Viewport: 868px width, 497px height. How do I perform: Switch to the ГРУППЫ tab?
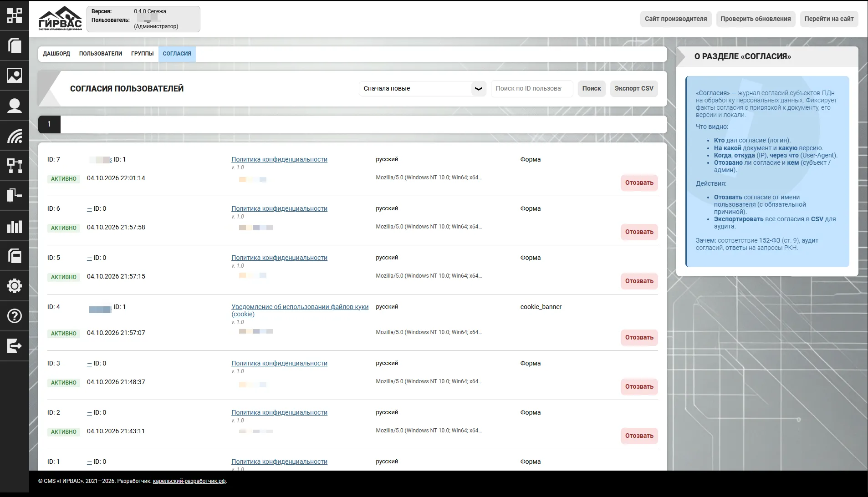[142, 54]
